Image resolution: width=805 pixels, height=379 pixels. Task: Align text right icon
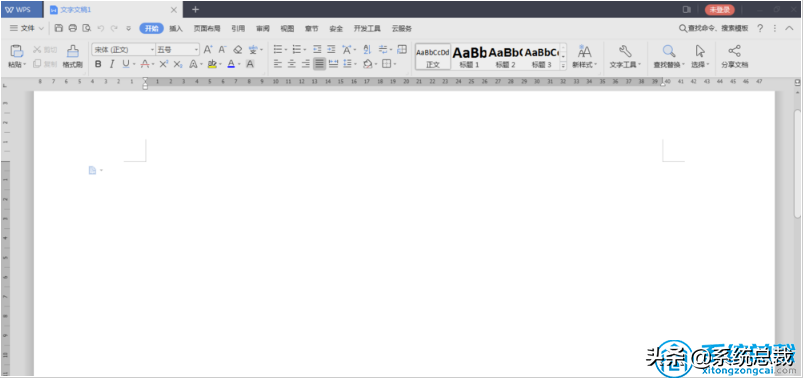click(x=306, y=64)
